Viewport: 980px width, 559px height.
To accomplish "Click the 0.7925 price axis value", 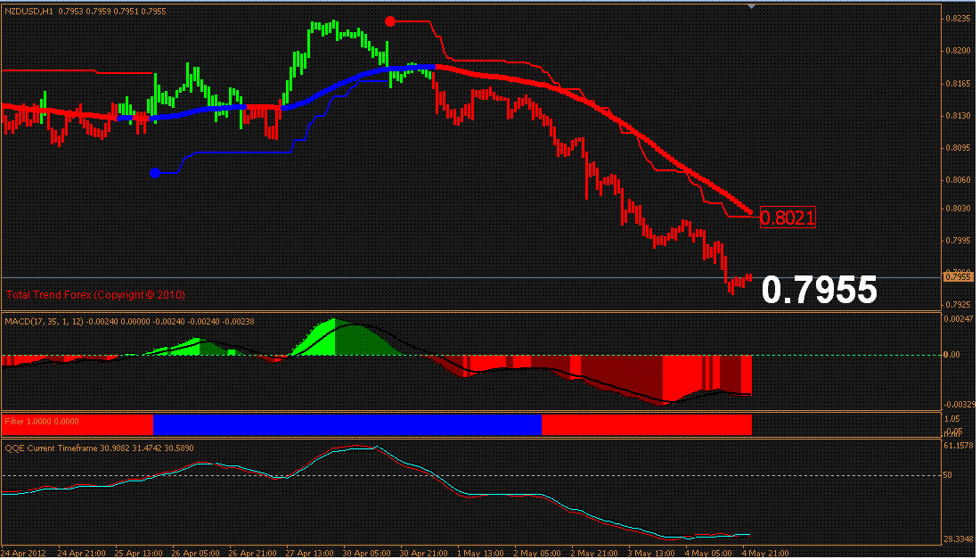I will [x=958, y=305].
